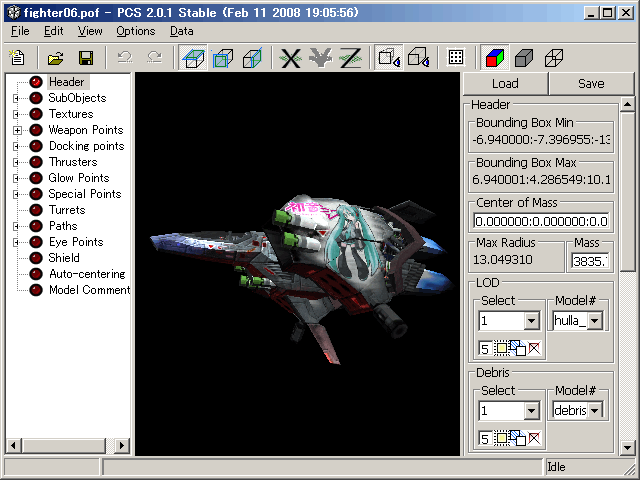This screenshot has height=480, width=640.
Task: Click the red orb icon beside Glow Points
Action: pyautogui.click(x=36, y=178)
